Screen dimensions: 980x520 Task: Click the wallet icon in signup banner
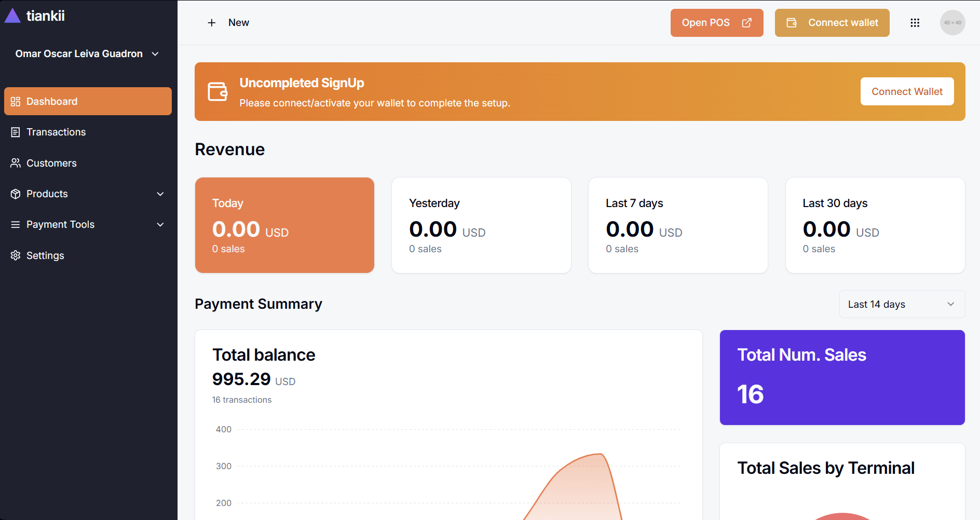click(x=217, y=92)
